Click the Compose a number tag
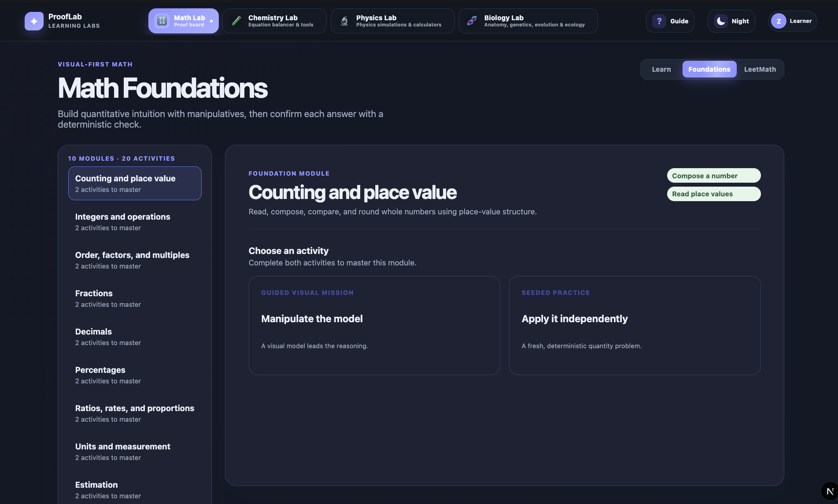Screen dimensions: 838x504 pyautogui.click(x=714, y=176)
